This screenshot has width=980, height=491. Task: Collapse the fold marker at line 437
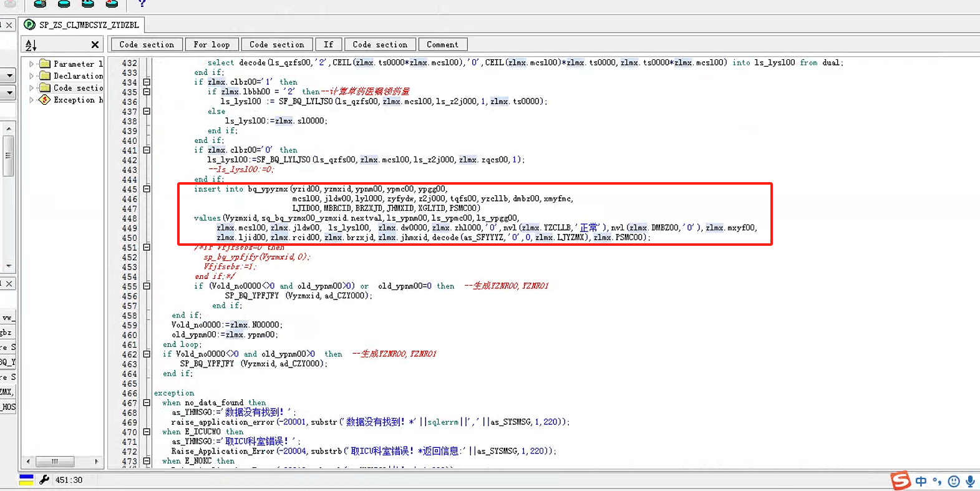tap(147, 112)
